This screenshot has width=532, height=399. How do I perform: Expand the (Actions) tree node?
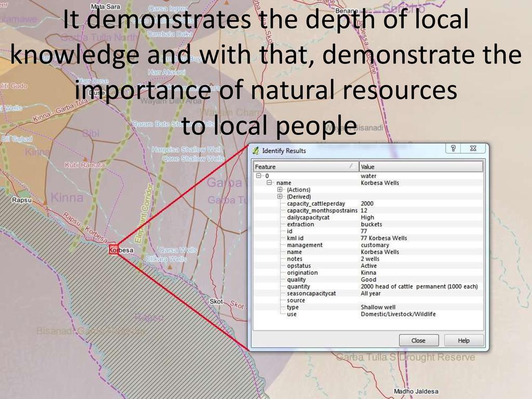point(280,190)
